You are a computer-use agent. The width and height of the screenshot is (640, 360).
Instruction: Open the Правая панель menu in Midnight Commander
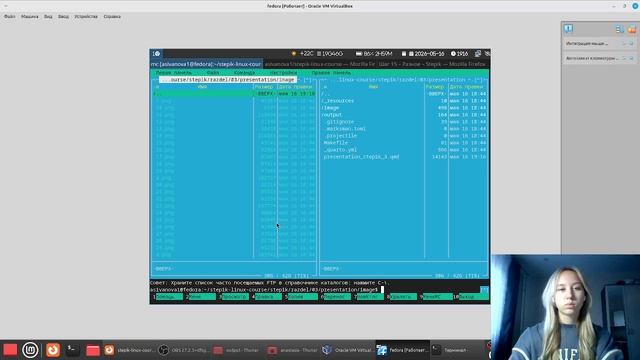(x=331, y=73)
